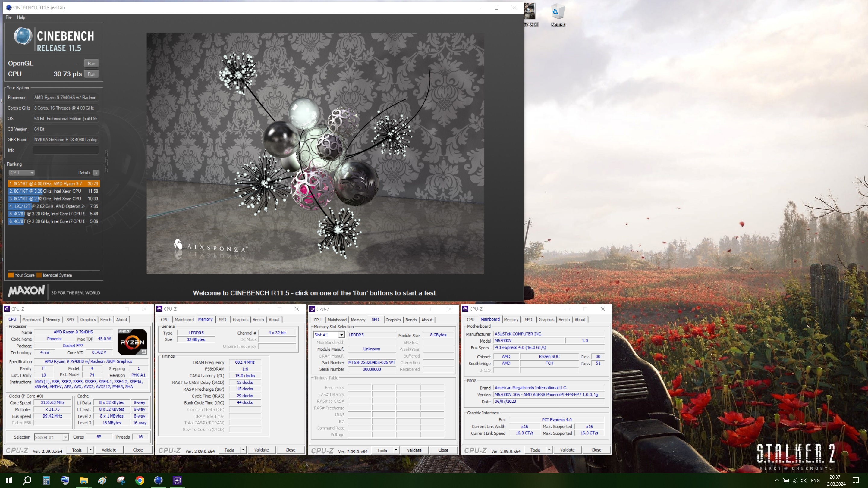Open the Ranking CPU dropdown
Image resolution: width=868 pixels, height=488 pixels.
click(22, 173)
